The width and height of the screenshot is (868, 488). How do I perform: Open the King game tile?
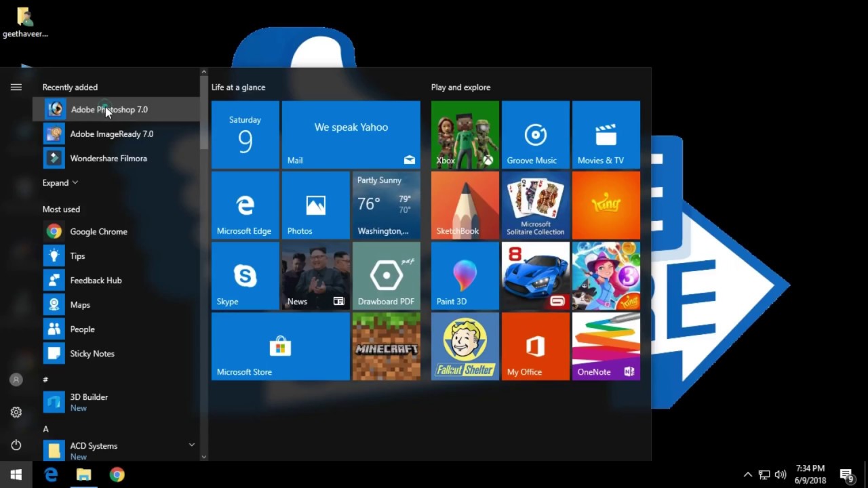pos(606,205)
